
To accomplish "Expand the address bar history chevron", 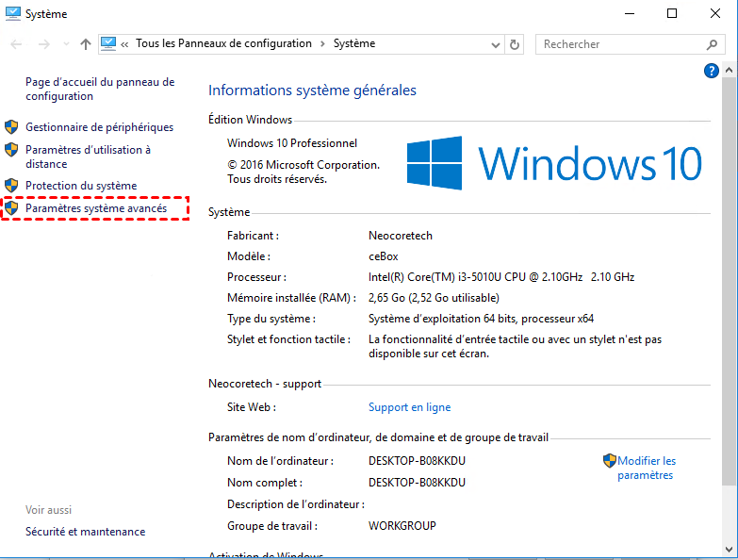I will click(495, 44).
